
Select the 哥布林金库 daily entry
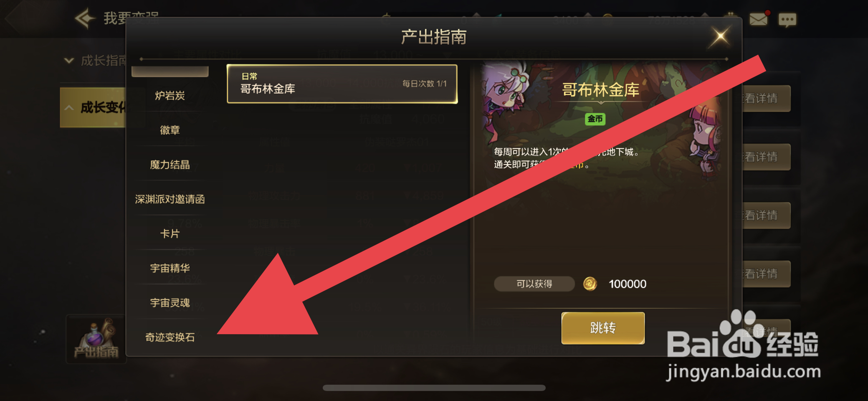point(342,84)
